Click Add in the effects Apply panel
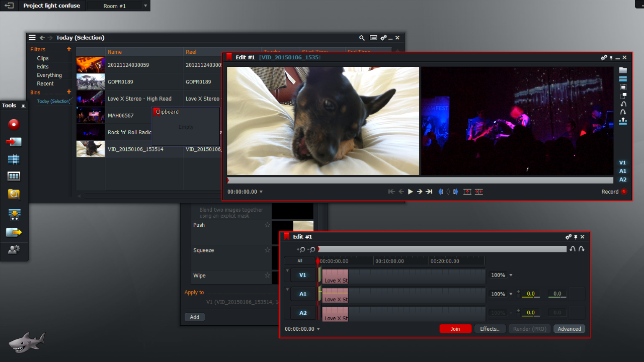This screenshot has height=362, width=644. (x=195, y=317)
